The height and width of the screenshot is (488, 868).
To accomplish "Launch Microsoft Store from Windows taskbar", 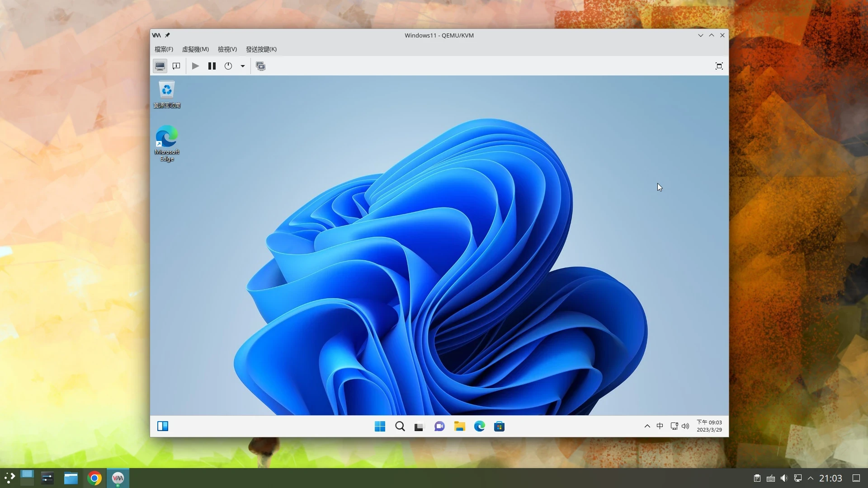I will 499,426.
